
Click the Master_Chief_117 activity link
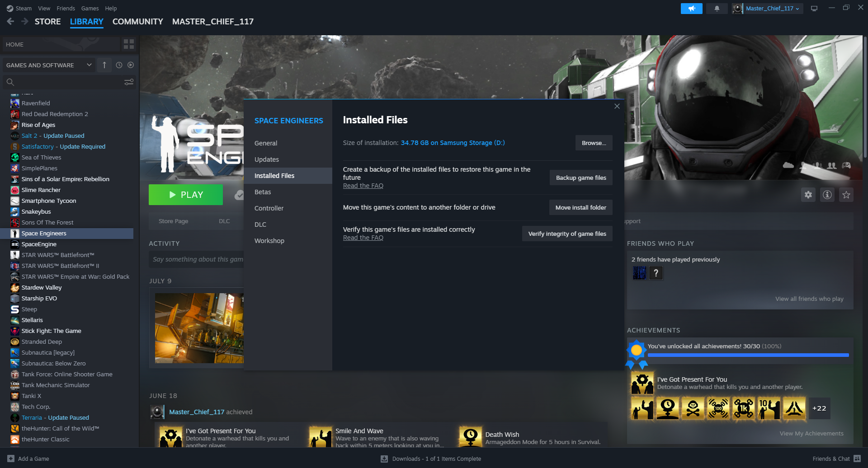(x=197, y=412)
